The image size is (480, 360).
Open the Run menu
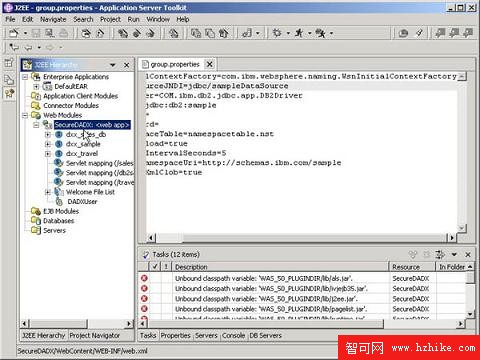[134, 19]
